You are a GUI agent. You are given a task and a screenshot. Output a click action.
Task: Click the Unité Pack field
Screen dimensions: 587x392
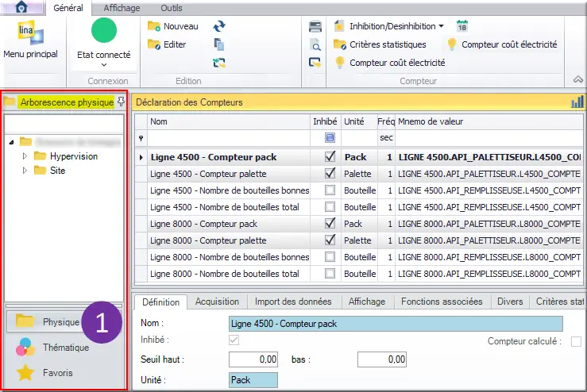point(253,380)
